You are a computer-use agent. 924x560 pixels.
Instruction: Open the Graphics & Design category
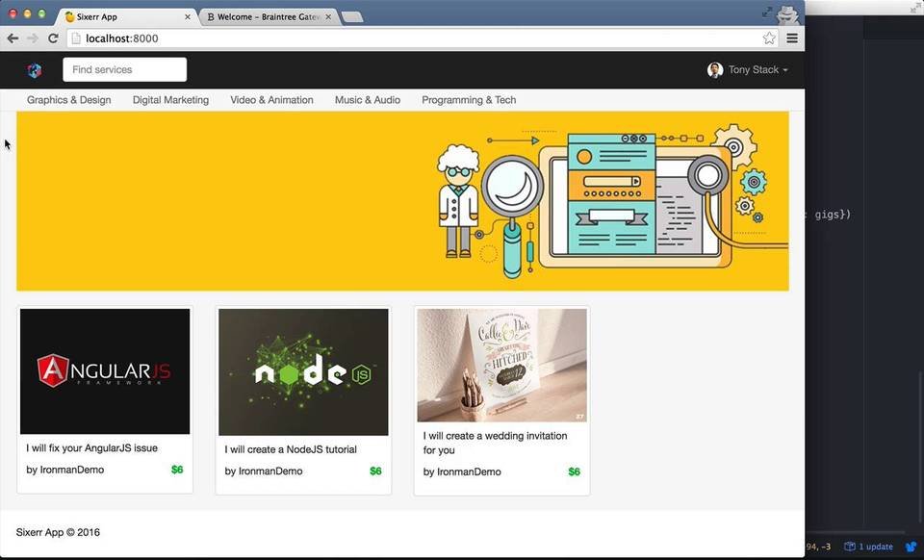tap(68, 100)
